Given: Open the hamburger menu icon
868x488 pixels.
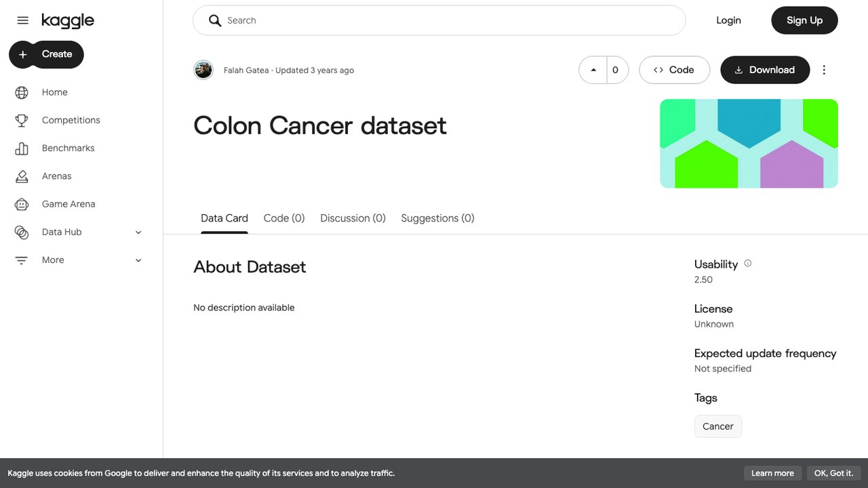Looking at the screenshot, I should point(22,20).
